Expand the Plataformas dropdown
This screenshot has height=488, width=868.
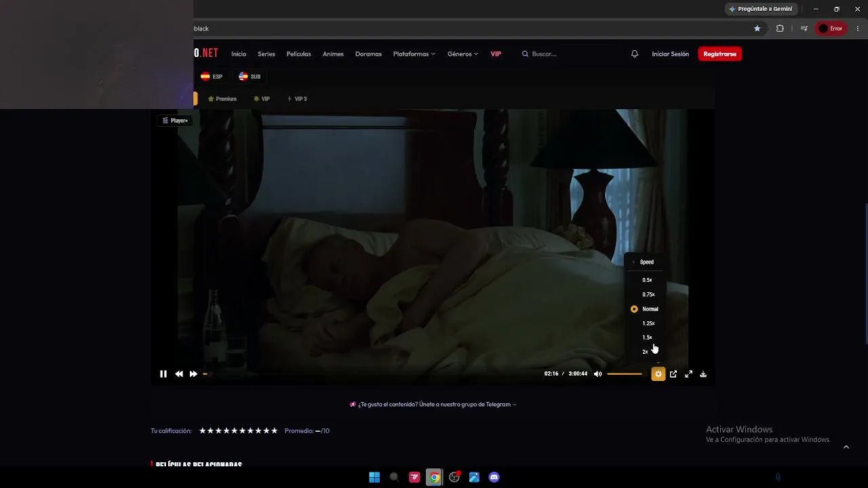click(414, 54)
